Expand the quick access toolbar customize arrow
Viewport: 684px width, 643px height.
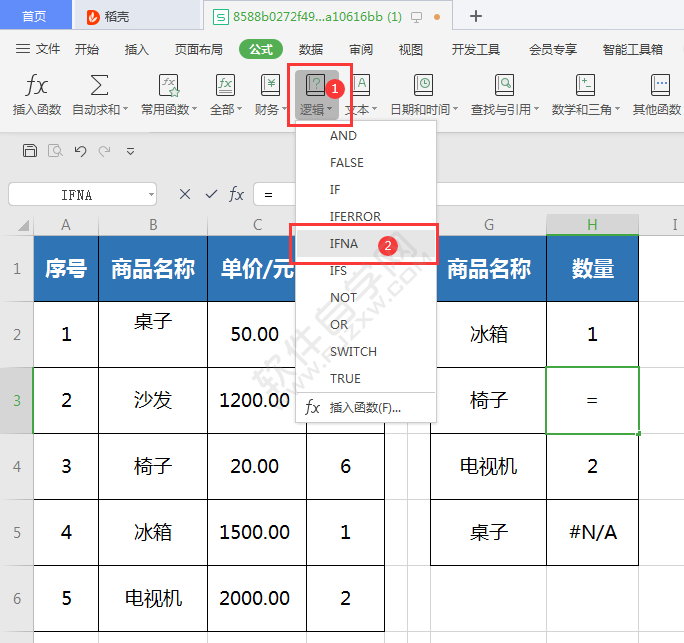click(130, 151)
